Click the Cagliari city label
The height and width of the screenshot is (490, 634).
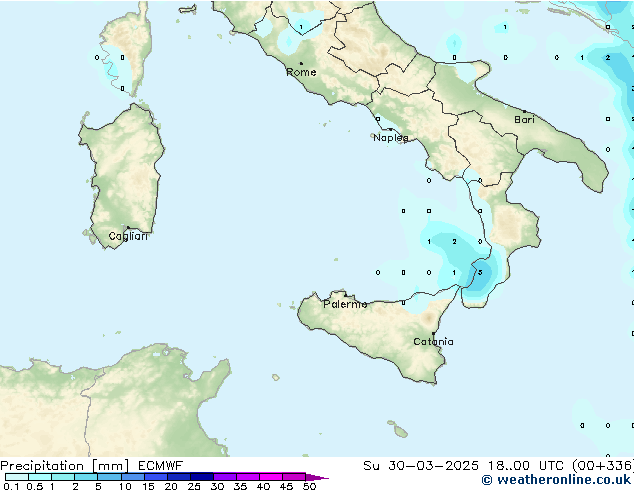tap(128, 236)
